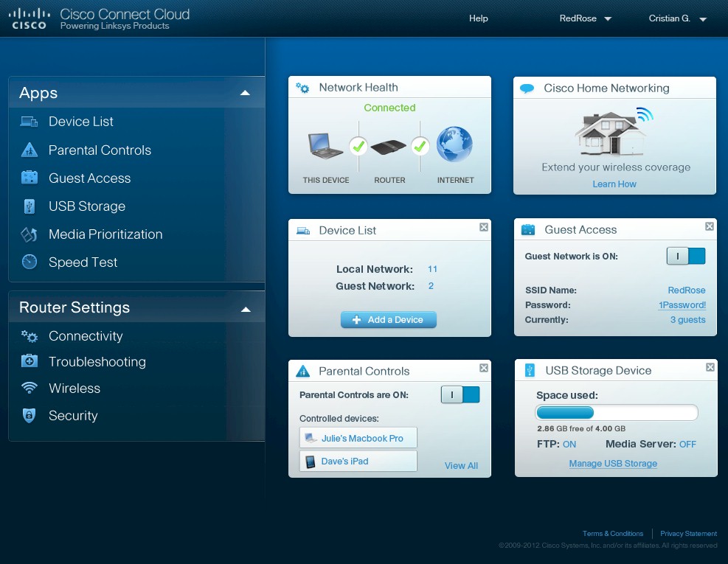Click the checkmark between device and router

click(x=358, y=147)
